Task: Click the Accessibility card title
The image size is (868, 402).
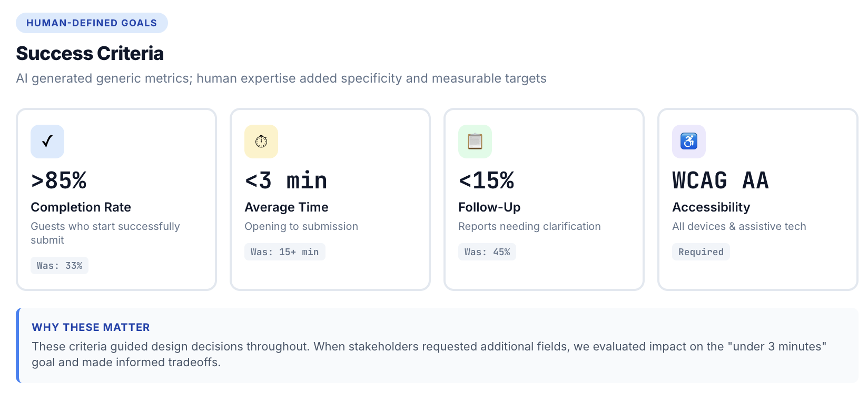Action: tap(711, 207)
